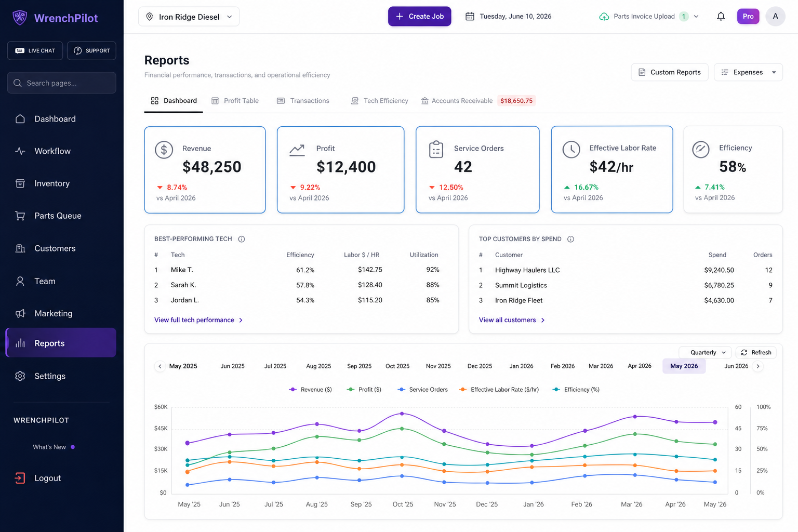Screen dimensions: 798x532
Task: Click the Marketing megaphone icon
Action: 20,313
